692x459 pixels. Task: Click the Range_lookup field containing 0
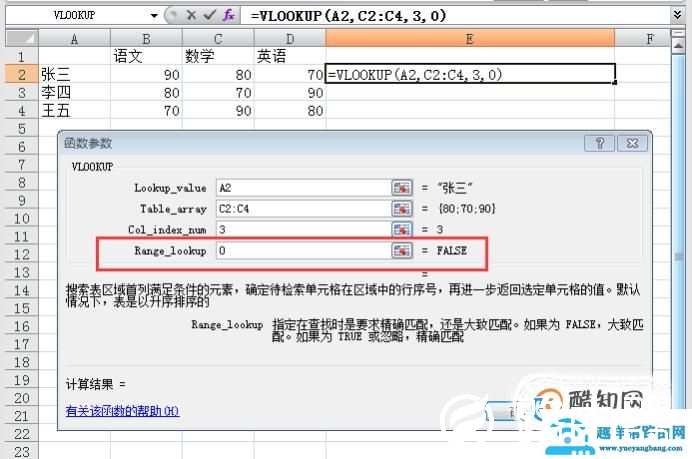pyautogui.click(x=303, y=250)
